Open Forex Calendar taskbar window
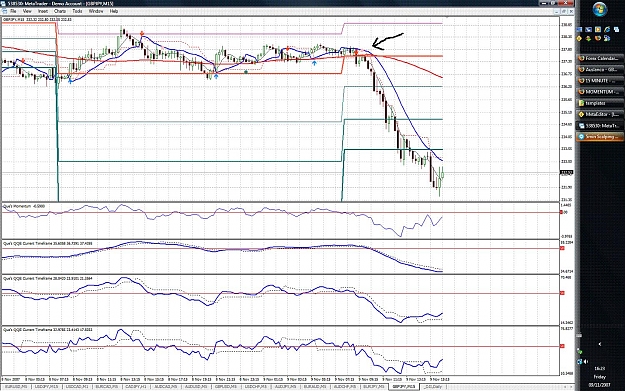The width and height of the screenshot is (625, 391). coord(599,58)
